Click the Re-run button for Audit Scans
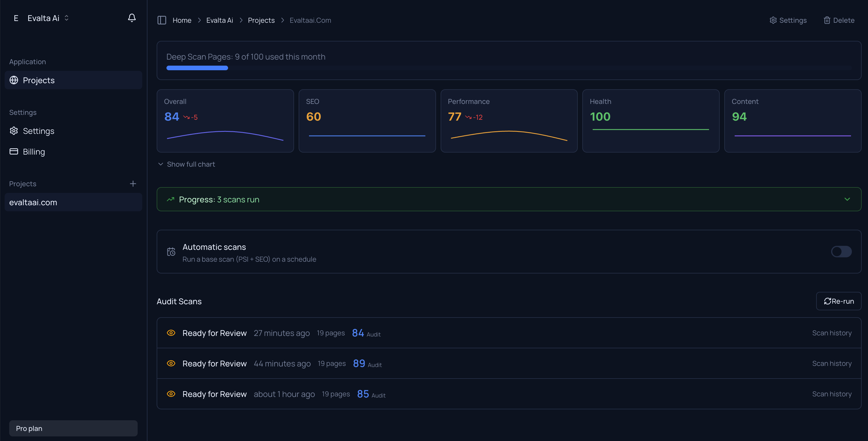This screenshot has height=441, width=868. 839,301
